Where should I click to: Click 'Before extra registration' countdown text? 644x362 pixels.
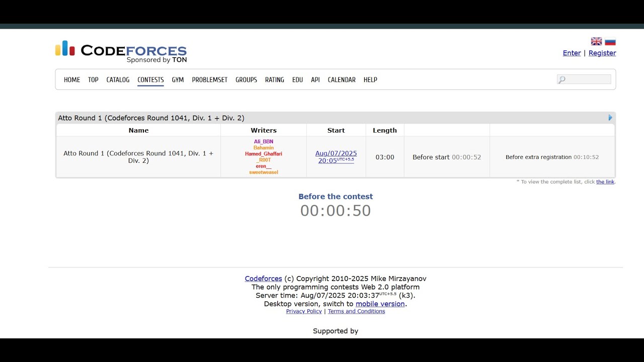552,157
